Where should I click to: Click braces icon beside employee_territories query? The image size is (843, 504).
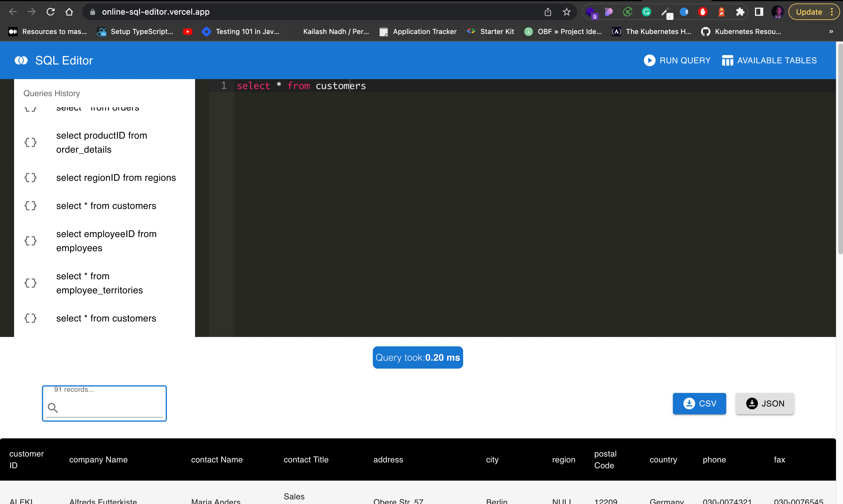click(x=30, y=283)
